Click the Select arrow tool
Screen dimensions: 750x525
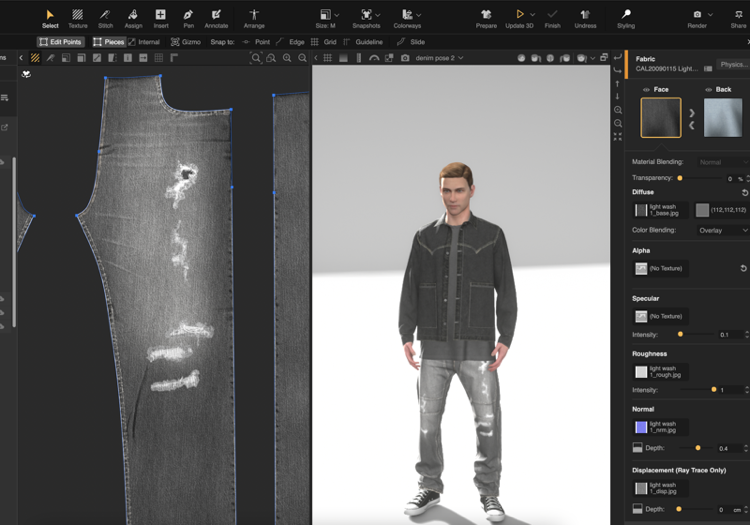click(50, 19)
